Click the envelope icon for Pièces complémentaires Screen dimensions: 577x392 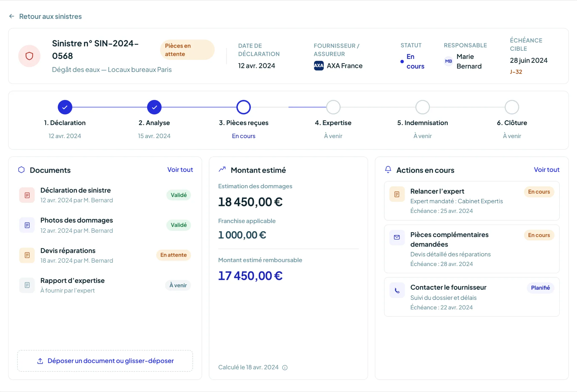point(397,237)
